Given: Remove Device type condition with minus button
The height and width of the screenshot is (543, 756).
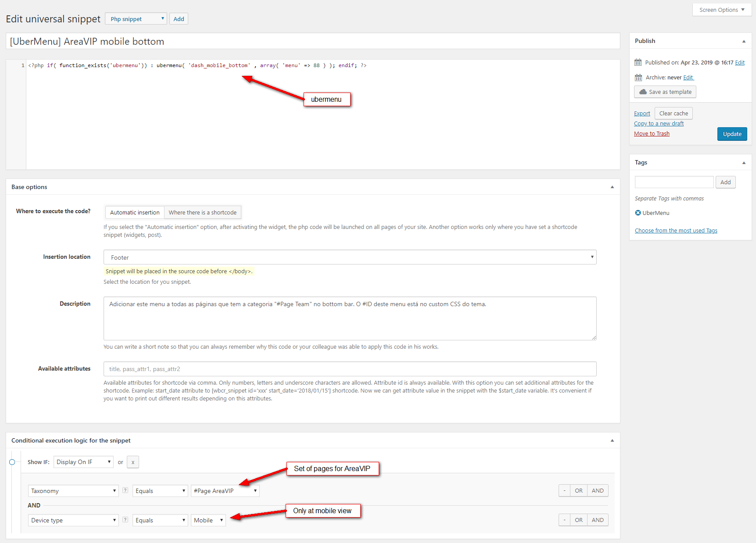Looking at the screenshot, I should [564, 520].
